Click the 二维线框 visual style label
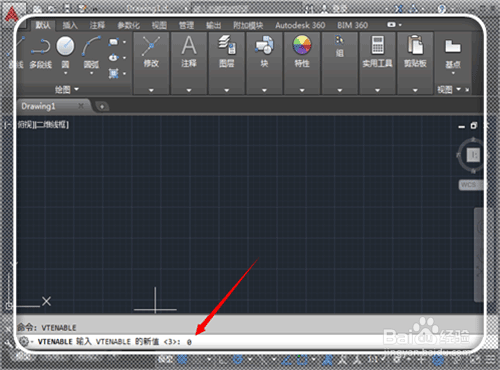The height and width of the screenshot is (370, 500). [51, 125]
